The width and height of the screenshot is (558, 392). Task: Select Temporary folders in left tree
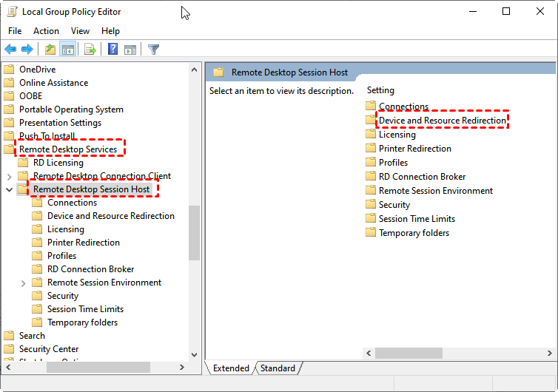click(83, 322)
